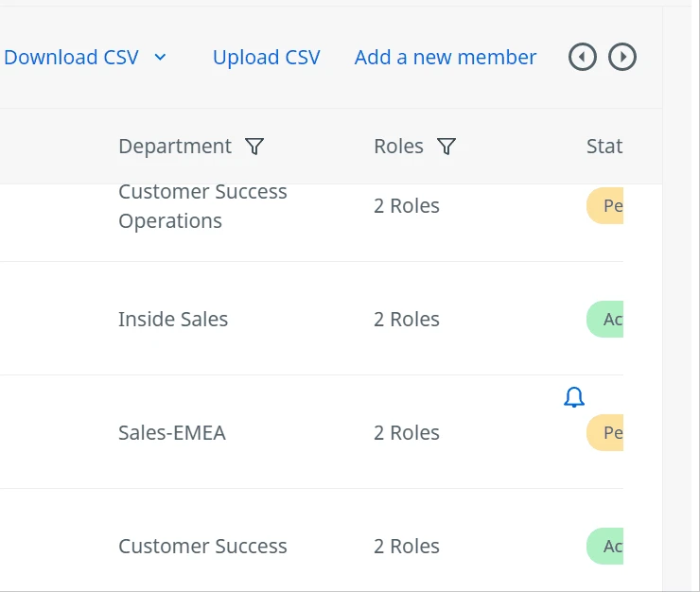
Task: Click the Inside Sales department cell
Action: coord(173,320)
